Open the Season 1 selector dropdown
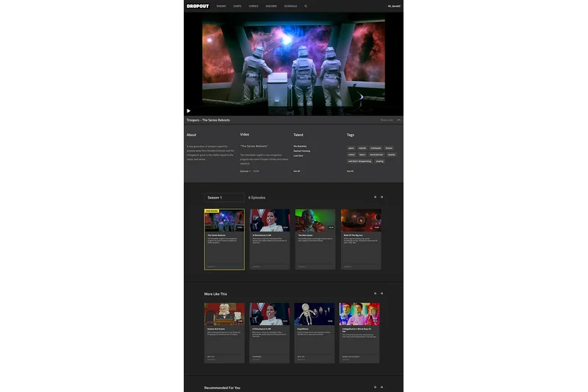588x392 pixels. pyautogui.click(x=223, y=197)
